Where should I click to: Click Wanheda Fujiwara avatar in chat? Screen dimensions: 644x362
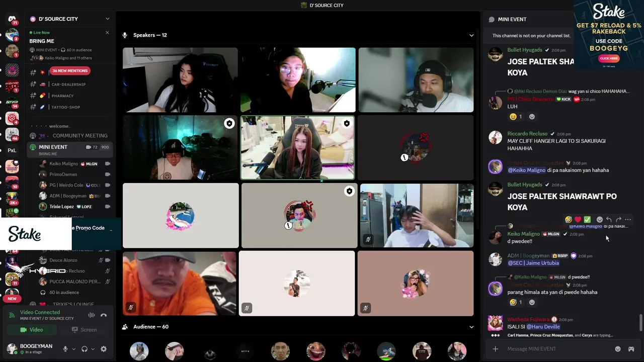pos(495,323)
